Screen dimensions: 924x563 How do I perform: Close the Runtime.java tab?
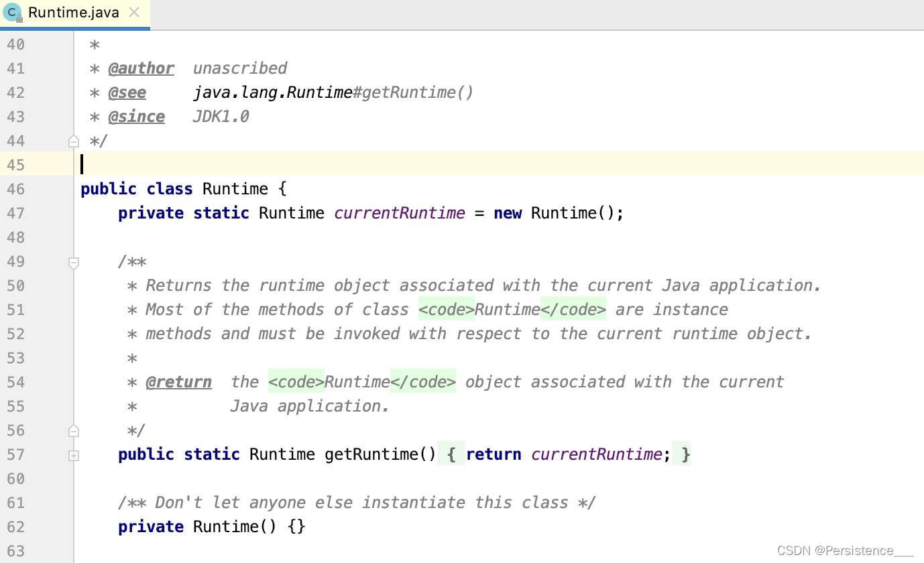tap(134, 13)
